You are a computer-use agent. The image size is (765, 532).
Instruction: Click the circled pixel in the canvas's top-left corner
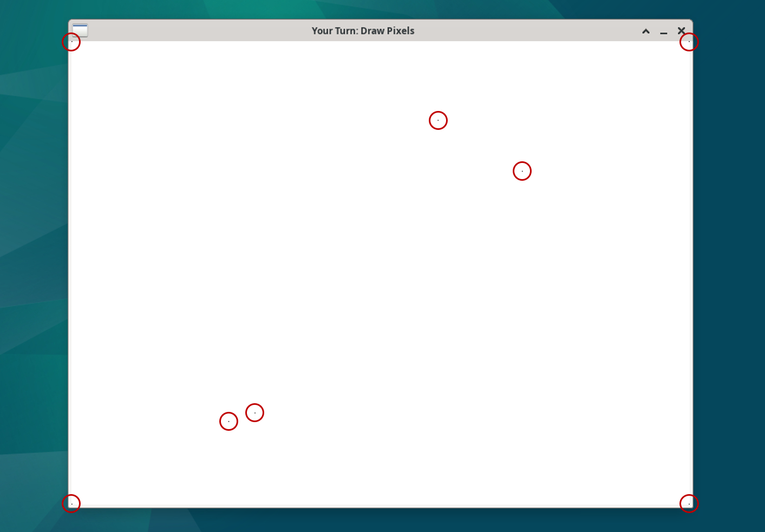71,42
